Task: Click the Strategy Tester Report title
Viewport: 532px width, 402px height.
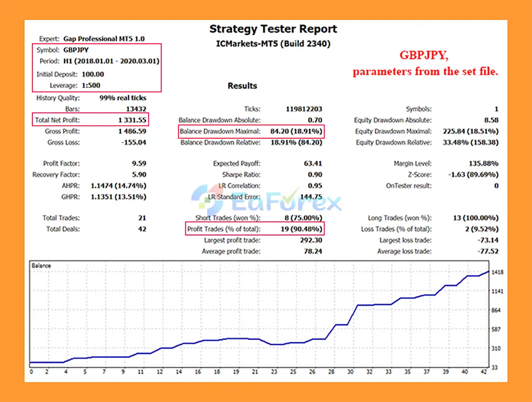Action: pos(273,29)
